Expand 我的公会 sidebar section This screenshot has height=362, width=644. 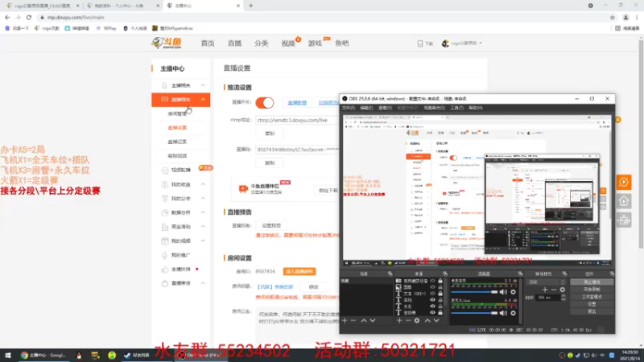click(x=203, y=199)
